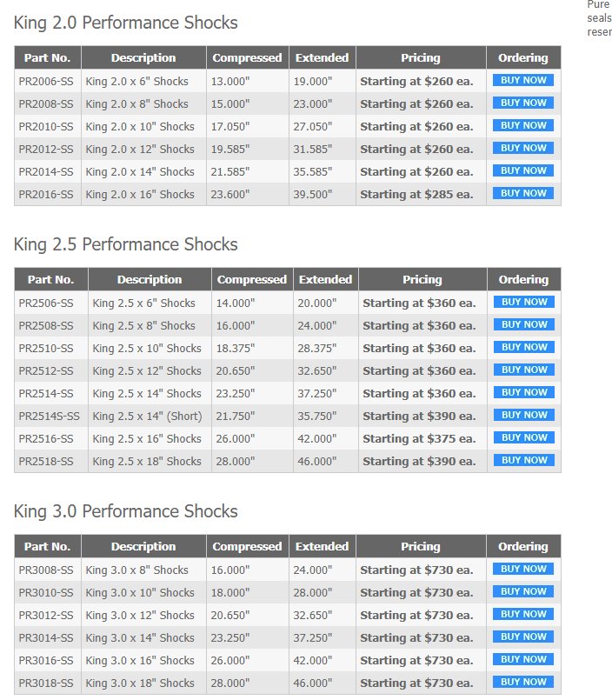Image resolution: width=612 pixels, height=700 pixels.
Task: Order PR2516-SS at $375 via BUY NOW
Action: pos(524,438)
